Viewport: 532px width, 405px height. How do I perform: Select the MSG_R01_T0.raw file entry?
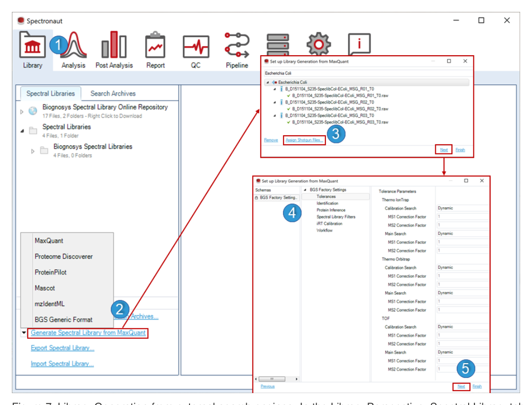click(x=341, y=96)
